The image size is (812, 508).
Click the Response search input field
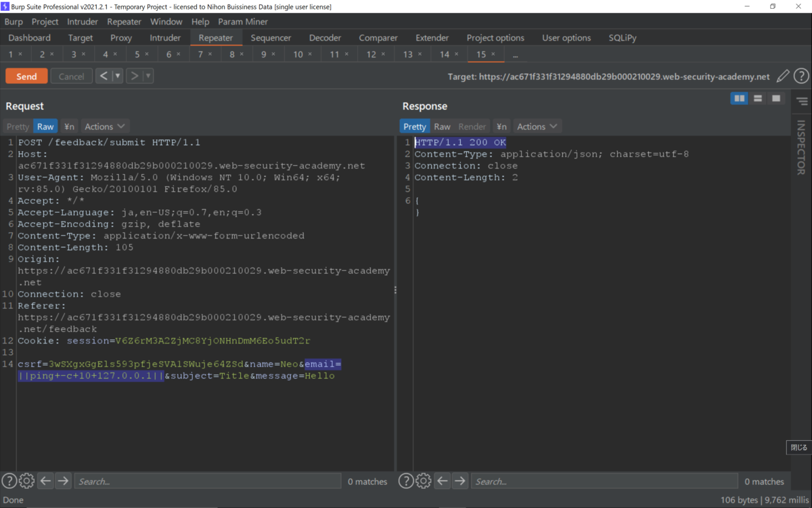pyautogui.click(x=604, y=481)
